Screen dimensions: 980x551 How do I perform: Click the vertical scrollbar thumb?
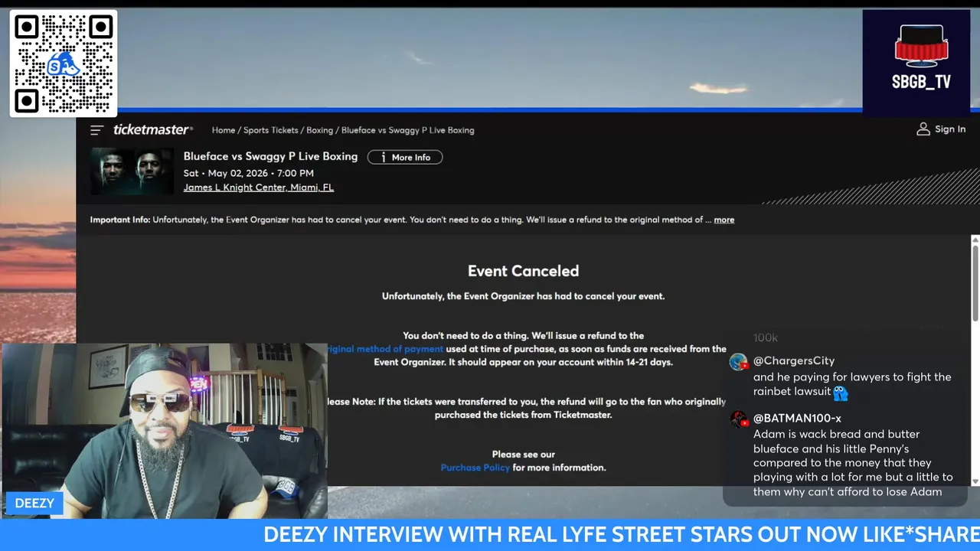[x=975, y=283]
